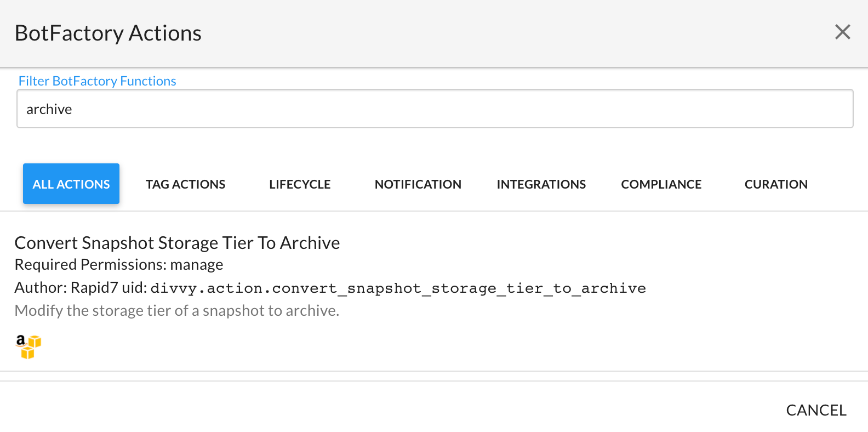The image size is (868, 432).
Task: Click the word "uid:" in result
Action: click(134, 288)
